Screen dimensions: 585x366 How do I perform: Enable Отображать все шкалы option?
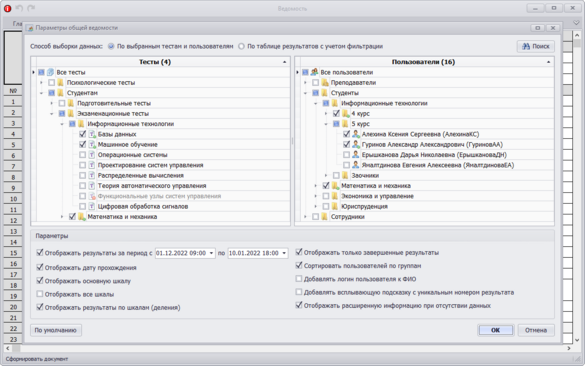tap(40, 294)
